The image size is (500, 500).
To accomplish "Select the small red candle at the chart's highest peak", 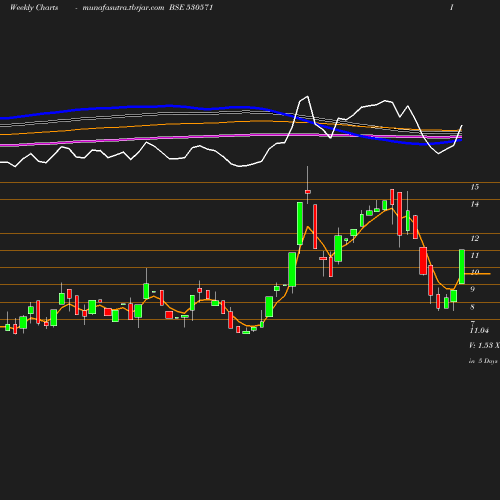I will (x=308, y=192).
